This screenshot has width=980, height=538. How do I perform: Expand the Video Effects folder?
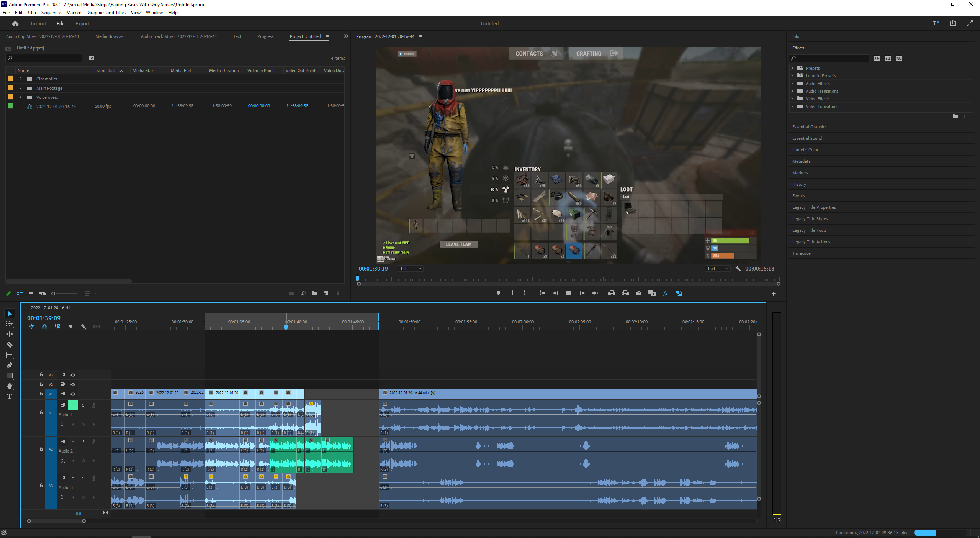pyautogui.click(x=792, y=98)
